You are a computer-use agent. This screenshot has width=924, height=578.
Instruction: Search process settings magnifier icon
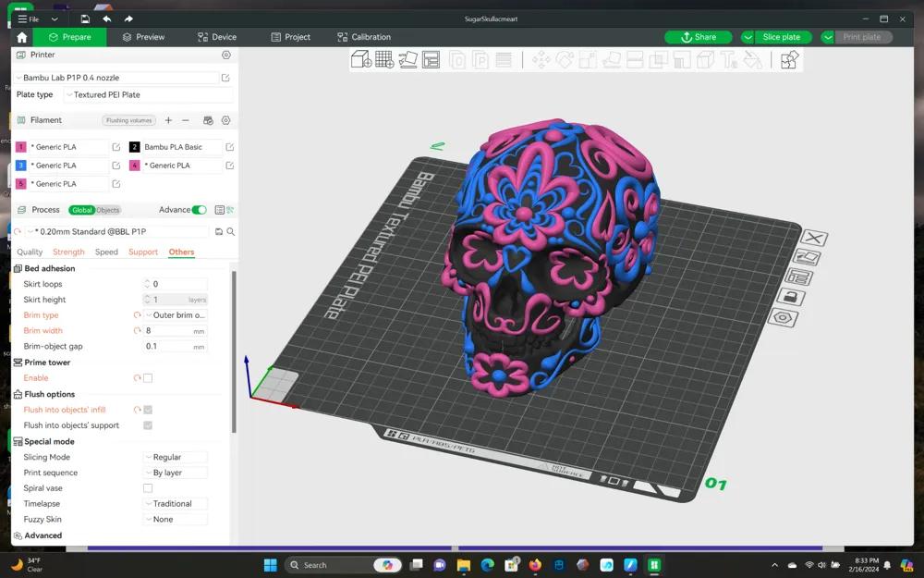(231, 232)
